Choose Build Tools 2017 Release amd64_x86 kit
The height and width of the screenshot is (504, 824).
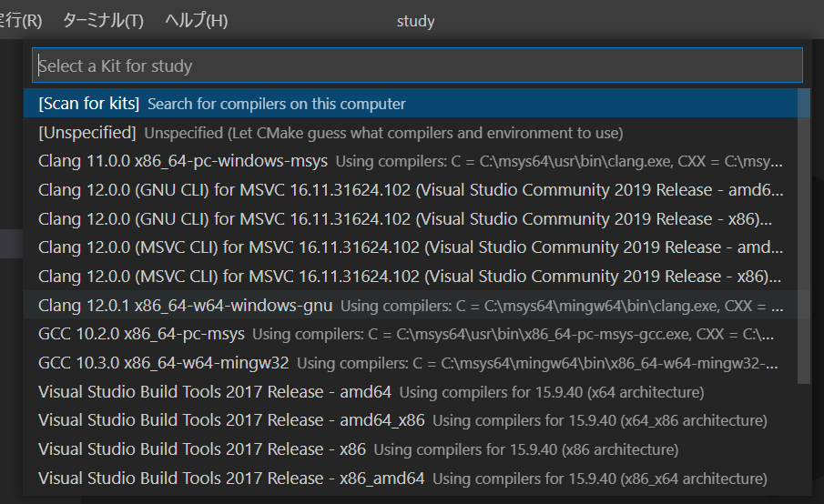click(x=411, y=420)
